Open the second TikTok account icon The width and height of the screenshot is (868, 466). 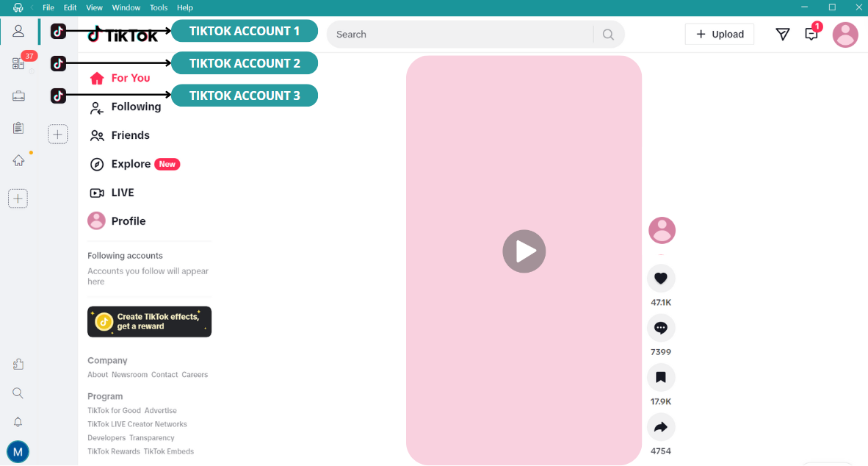pyautogui.click(x=58, y=63)
